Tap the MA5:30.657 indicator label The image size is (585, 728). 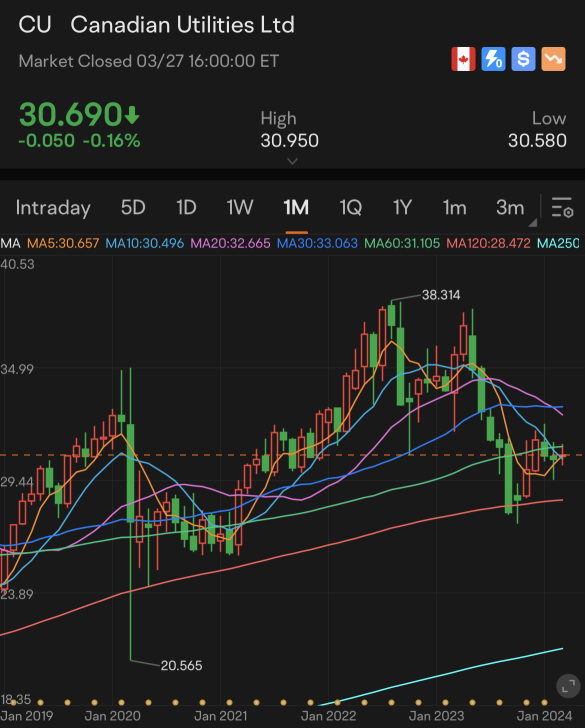63,243
